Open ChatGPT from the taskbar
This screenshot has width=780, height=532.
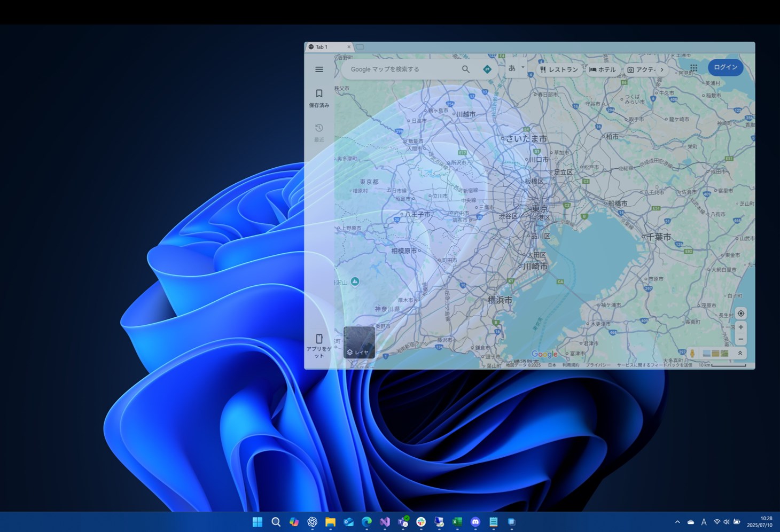(312, 522)
